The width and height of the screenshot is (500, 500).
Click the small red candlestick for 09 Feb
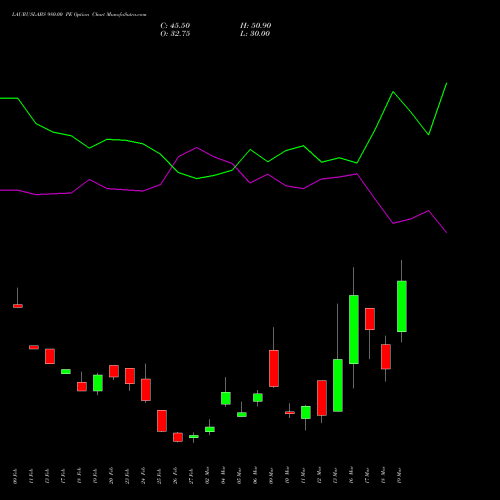[x=18, y=306]
